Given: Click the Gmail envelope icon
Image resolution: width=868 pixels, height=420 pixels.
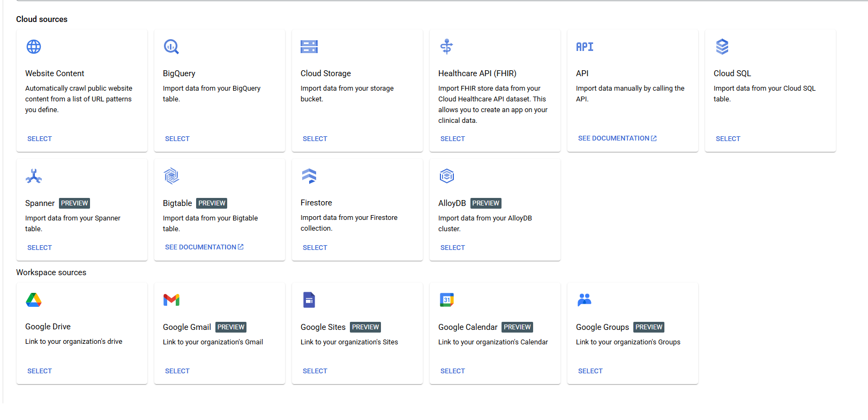Looking at the screenshot, I should [171, 300].
